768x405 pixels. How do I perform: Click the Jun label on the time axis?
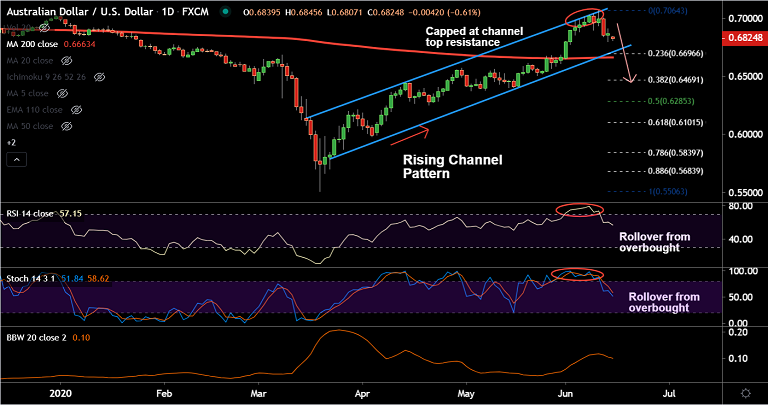(x=565, y=394)
